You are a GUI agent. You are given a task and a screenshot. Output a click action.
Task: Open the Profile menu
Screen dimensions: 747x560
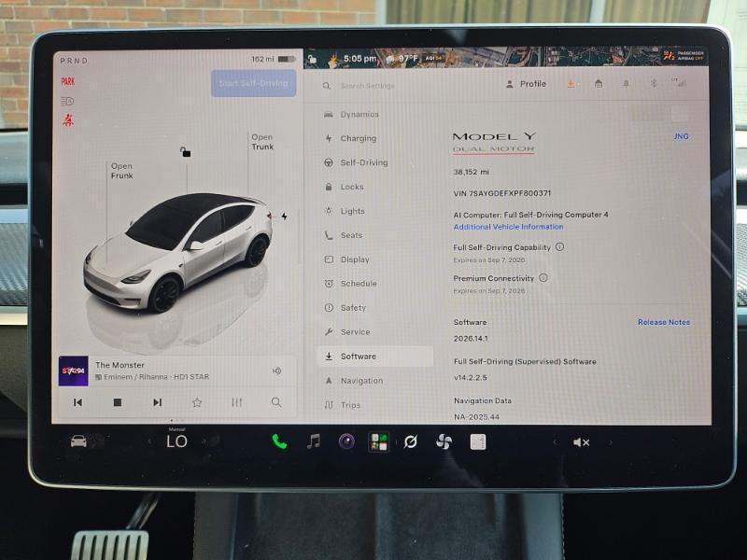526,84
